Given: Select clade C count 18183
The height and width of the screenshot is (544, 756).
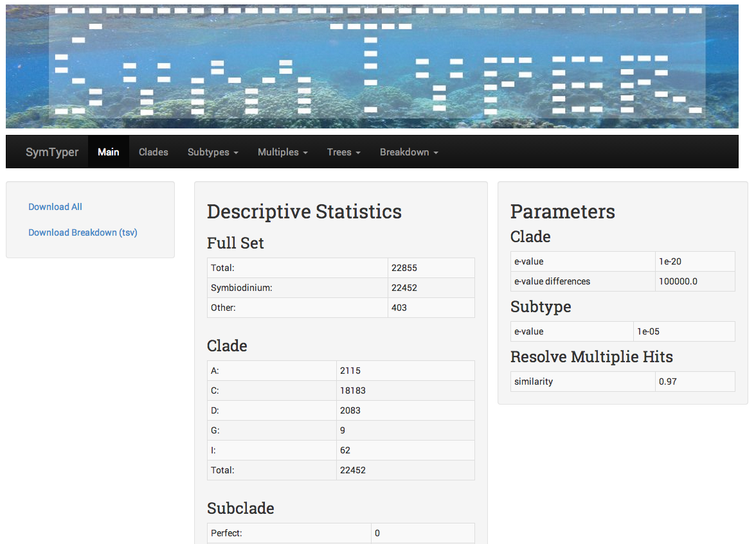Looking at the screenshot, I should click(352, 390).
